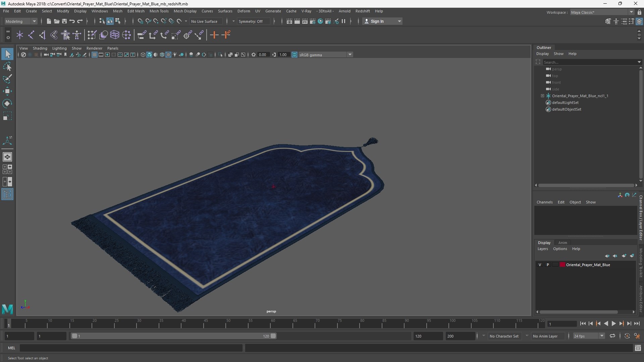Viewport: 644px width, 362px height.
Task: Click Symmetry: Off button
Action: point(253,21)
